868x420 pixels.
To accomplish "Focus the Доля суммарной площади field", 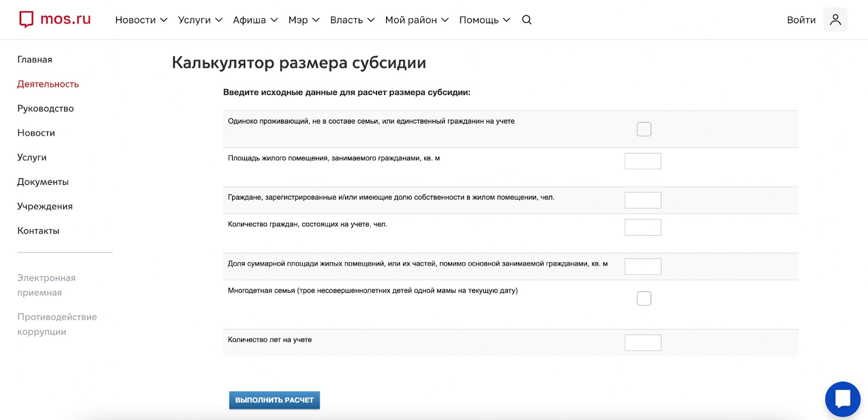I will tap(643, 267).
